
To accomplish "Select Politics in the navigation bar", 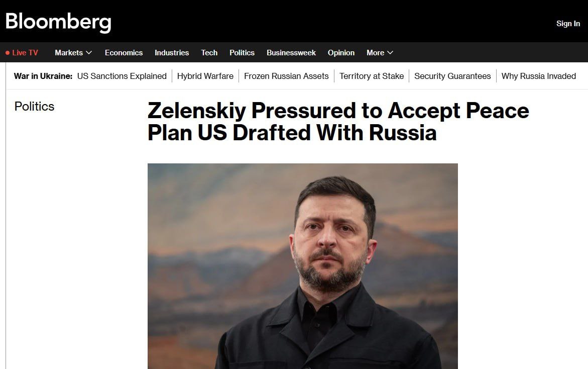I will tap(242, 53).
